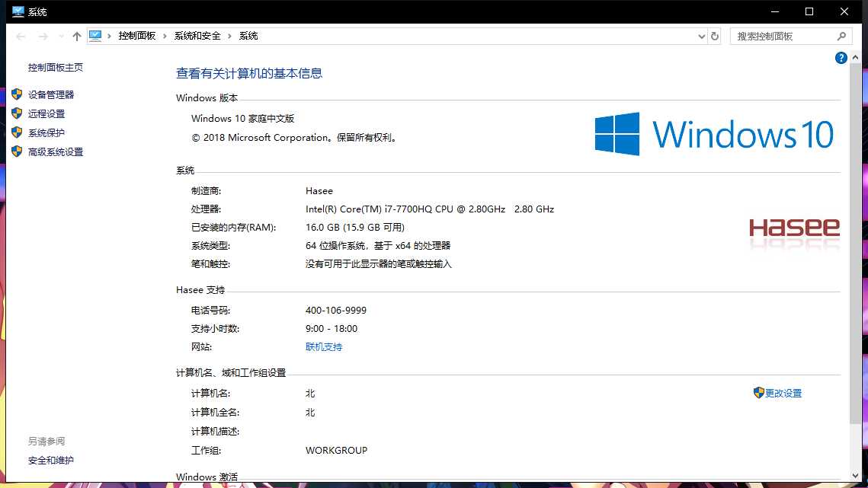Go back with the left arrow

coord(21,37)
